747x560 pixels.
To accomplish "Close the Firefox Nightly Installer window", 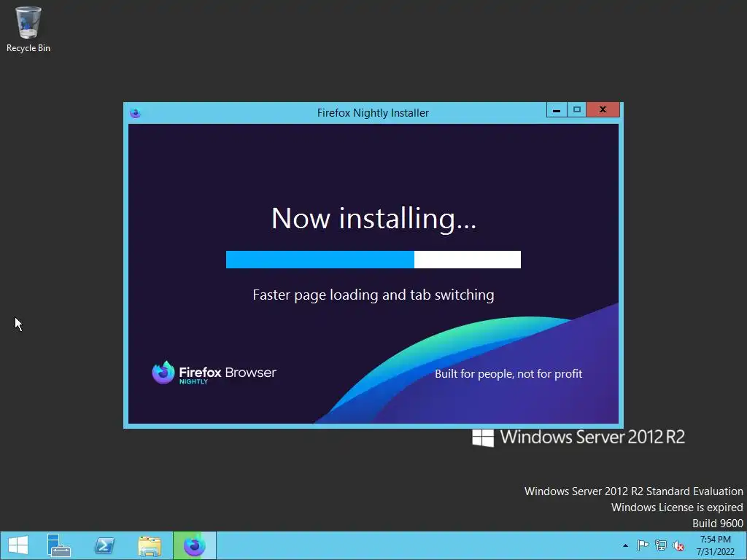I will (603, 110).
